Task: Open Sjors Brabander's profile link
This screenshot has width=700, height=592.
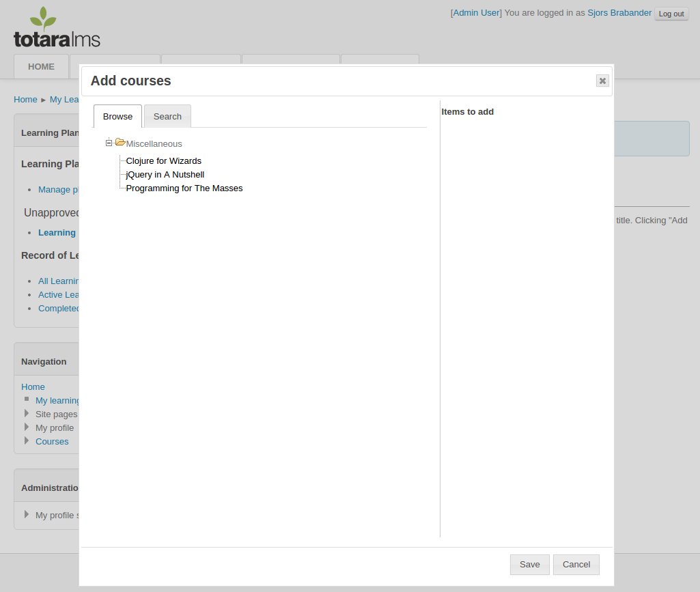Action: coord(619,13)
